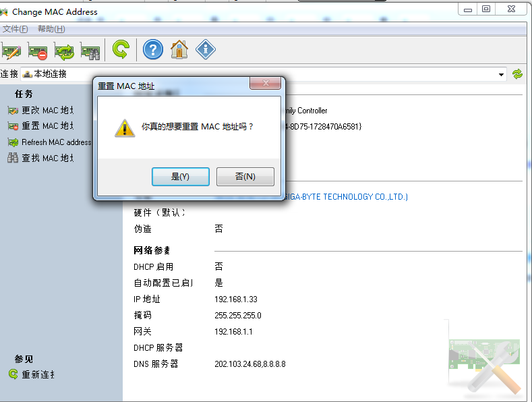Close the 重置 MAC 地址 dialog

(265, 84)
